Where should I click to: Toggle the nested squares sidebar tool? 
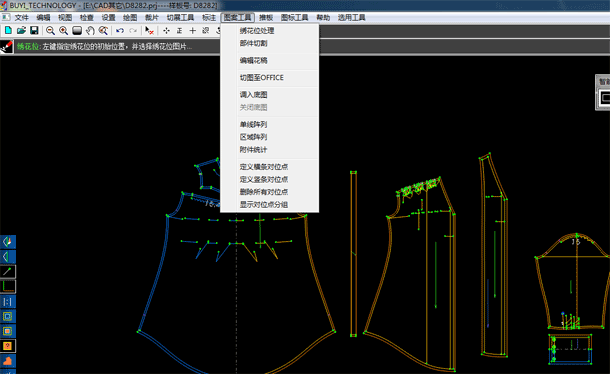(x=8, y=316)
